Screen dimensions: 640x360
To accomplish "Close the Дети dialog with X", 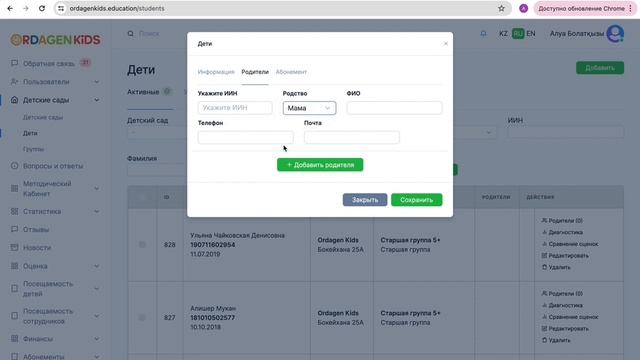I will point(446,43).
